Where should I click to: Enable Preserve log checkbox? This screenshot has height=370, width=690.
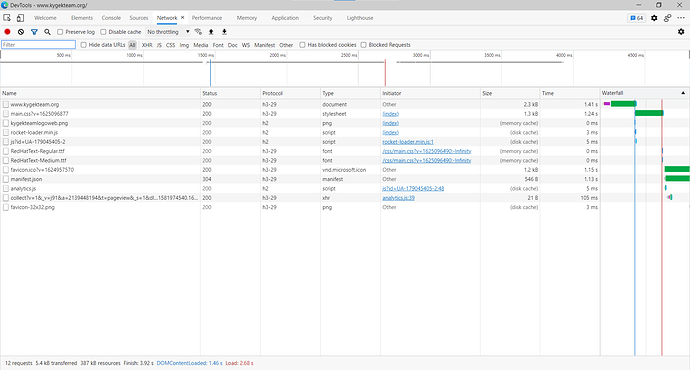[x=60, y=32]
